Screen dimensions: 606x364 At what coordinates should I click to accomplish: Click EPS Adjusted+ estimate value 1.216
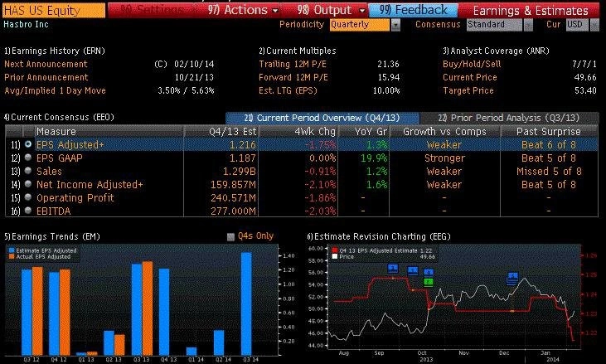[x=243, y=144]
